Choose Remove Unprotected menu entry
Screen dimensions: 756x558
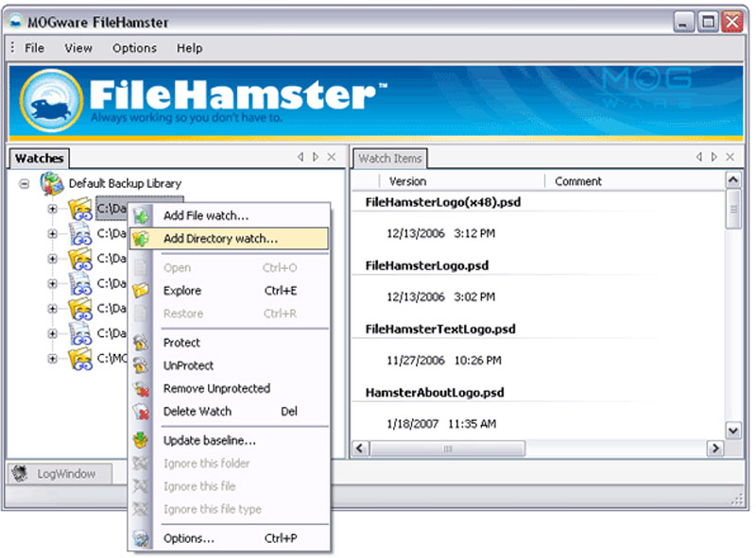[230, 388]
